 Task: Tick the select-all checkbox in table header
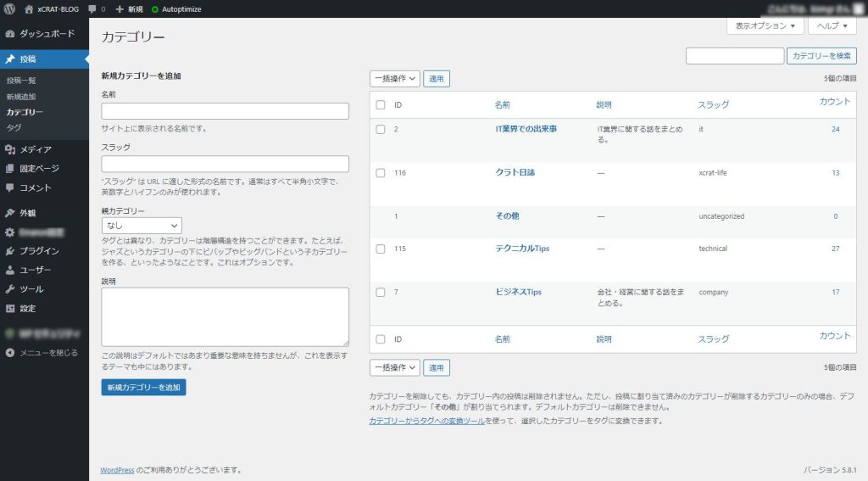coord(381,104)
